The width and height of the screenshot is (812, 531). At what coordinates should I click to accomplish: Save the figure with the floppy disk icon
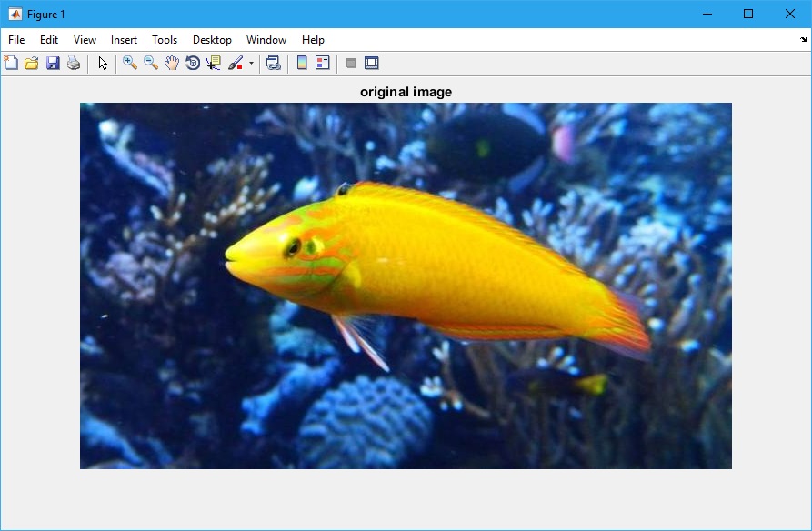(x=53, y=63)
